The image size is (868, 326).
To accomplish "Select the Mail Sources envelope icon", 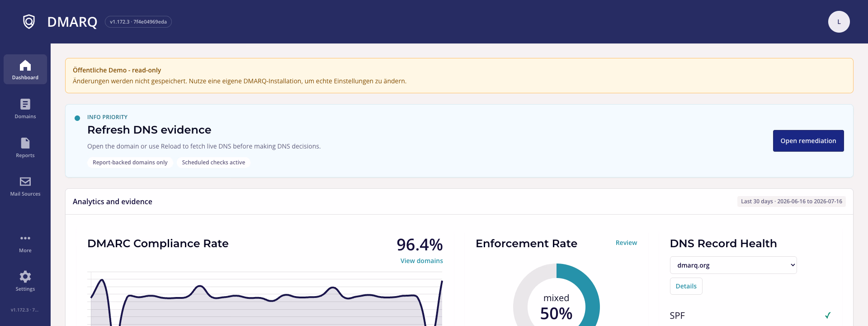I will [x=25, y=182].
